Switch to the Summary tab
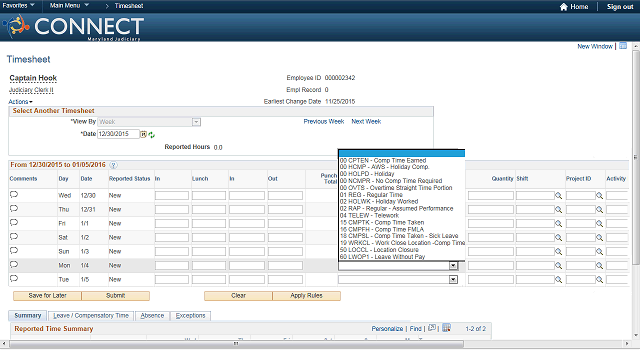This screenshot has width=640, height=360. coord(28,316)
